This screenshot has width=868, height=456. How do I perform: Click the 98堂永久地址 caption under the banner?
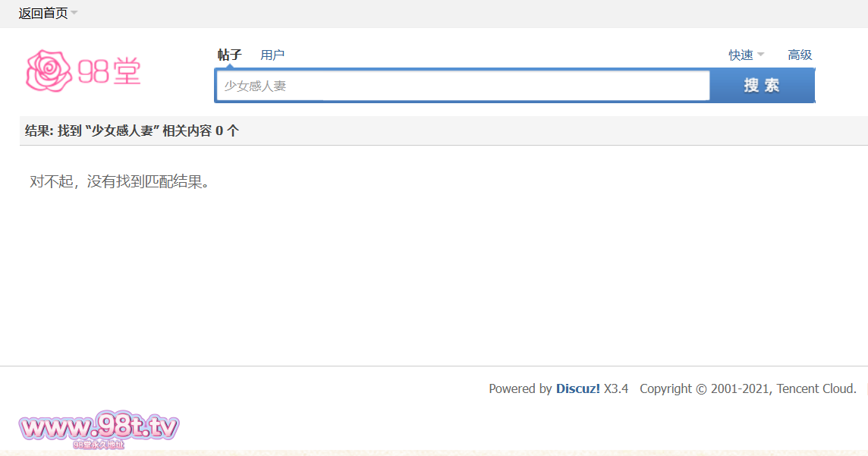99,445
